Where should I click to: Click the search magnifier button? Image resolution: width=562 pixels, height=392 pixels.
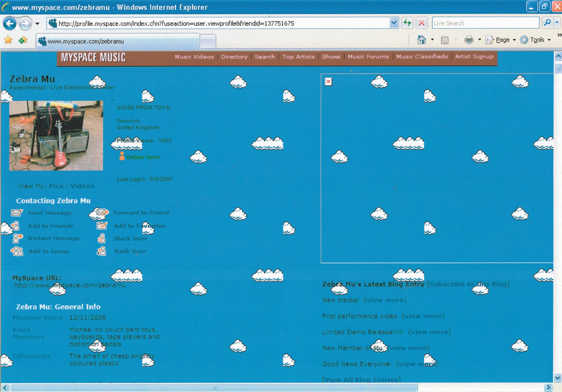pos(547,23)
